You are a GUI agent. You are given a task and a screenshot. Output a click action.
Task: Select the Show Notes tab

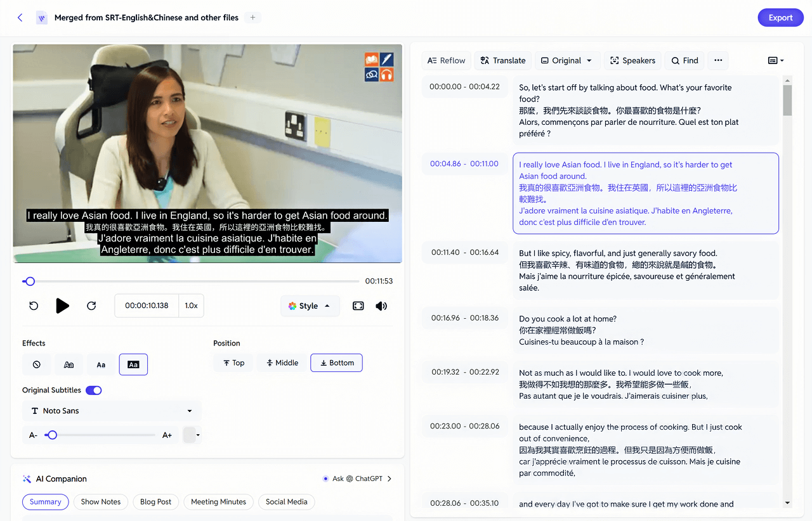click(x=101, y=502)
